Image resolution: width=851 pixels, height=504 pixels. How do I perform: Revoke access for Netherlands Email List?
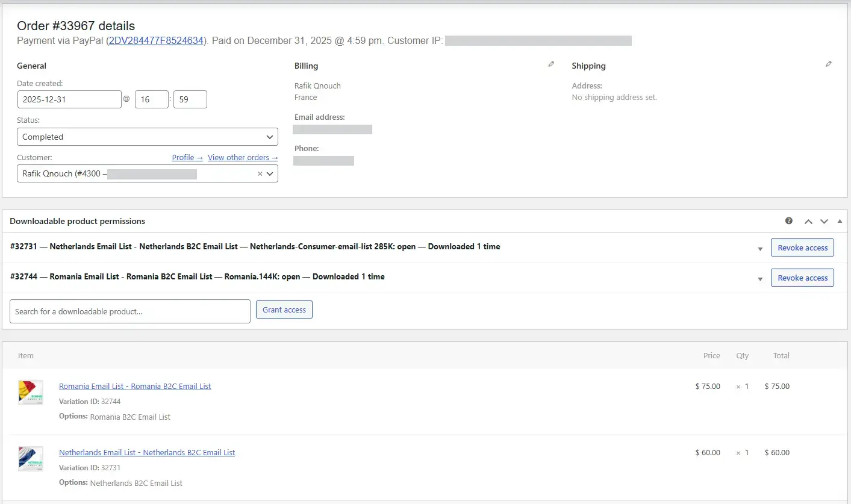click(x=802, y=247)
